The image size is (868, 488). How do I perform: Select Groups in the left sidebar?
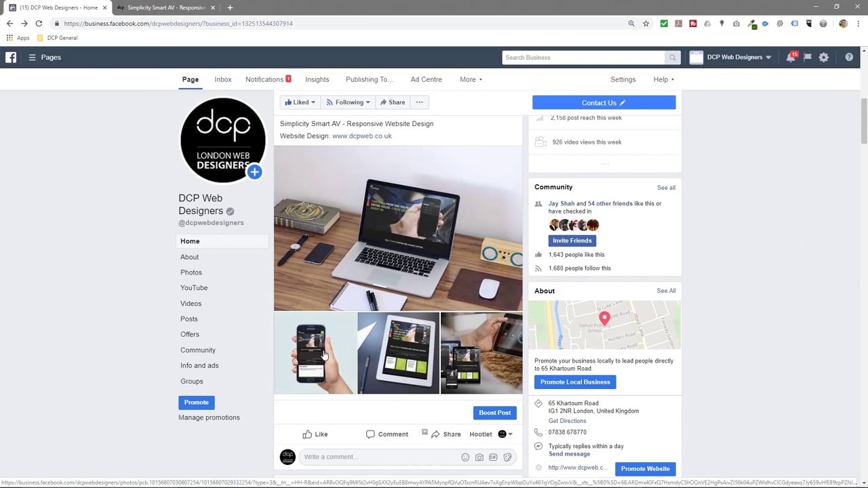[192, 382]
